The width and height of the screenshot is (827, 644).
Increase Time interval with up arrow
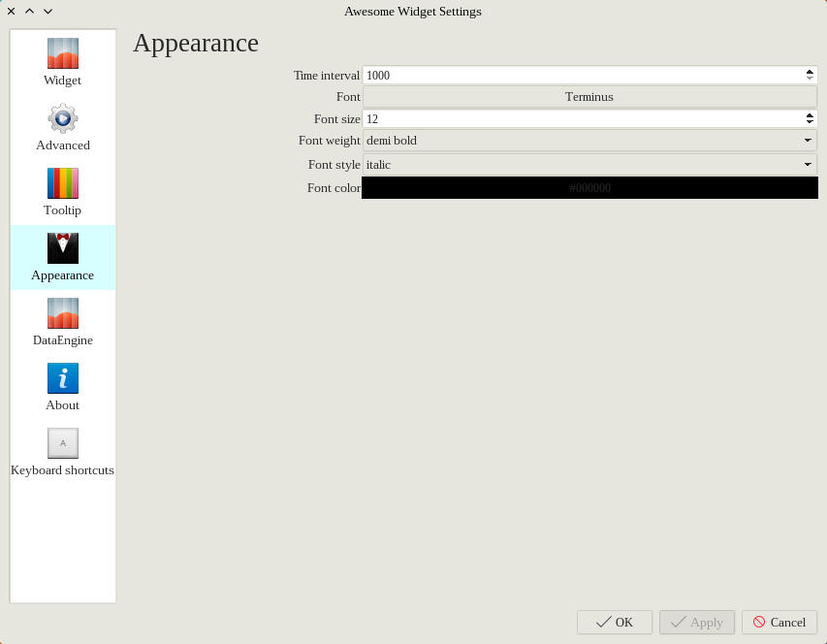[810, 72]
